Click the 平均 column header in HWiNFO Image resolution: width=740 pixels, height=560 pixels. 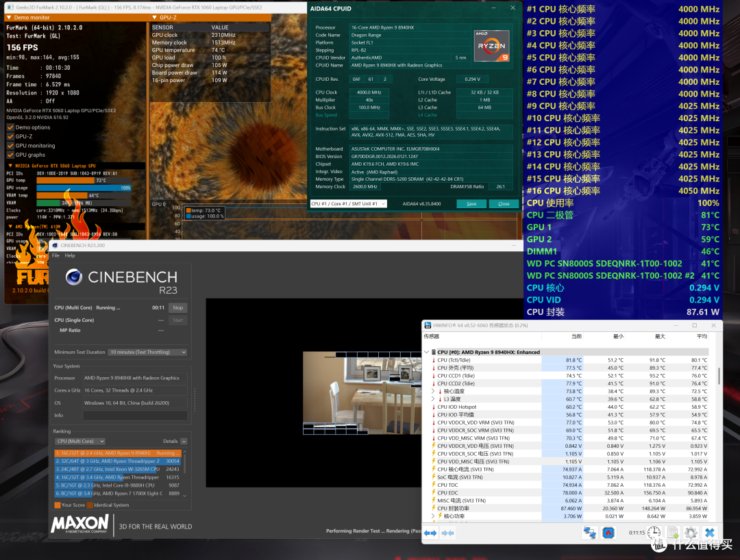click(x=702, y=337)
